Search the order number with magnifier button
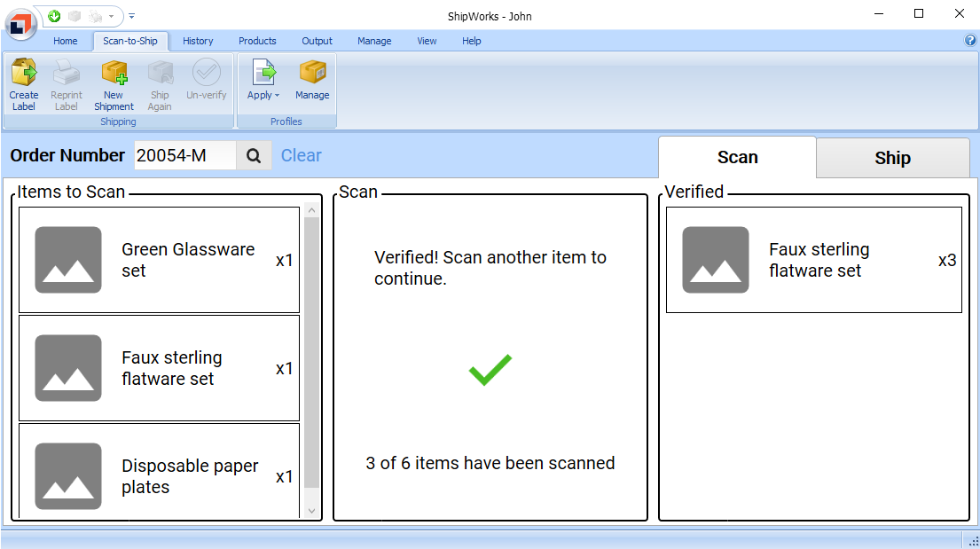The width and height of the screenshot is (980, 549). [x=254, y=155]
